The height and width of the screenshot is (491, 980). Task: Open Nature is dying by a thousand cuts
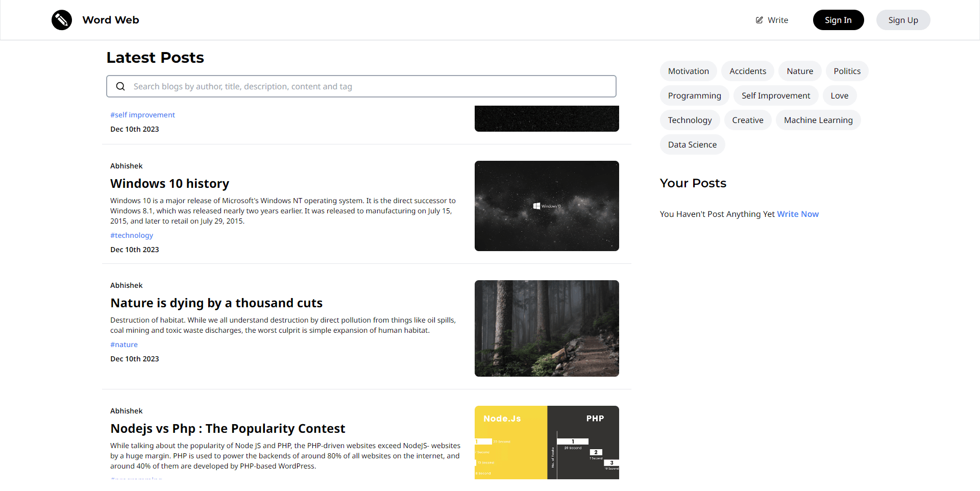coord(216,303)
